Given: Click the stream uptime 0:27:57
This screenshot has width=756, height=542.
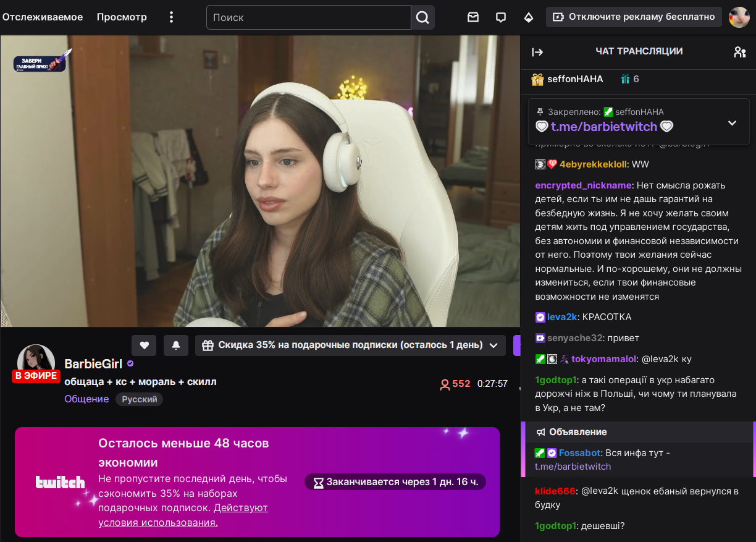Looking at the screenshot, I should (492, 384).
